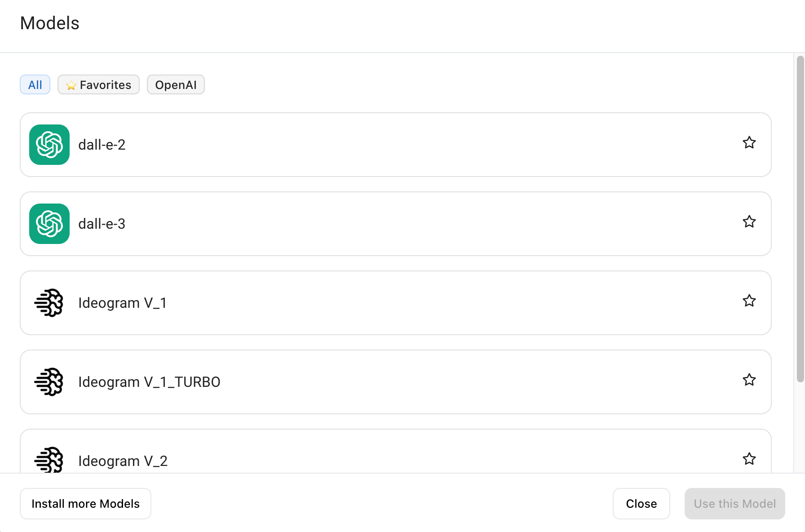Toggle the favorite star for dall-e-3
The width and height of the screenshot is (805, 532).
(749, 222)
